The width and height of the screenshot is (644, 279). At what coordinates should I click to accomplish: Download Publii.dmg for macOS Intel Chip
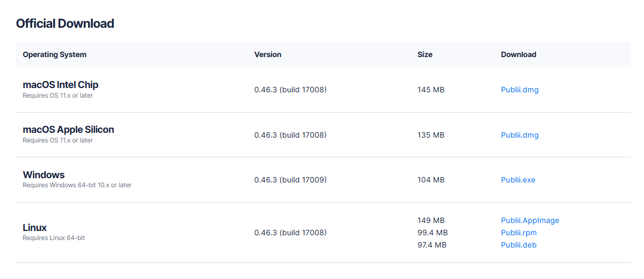click(x=520, y=90)
